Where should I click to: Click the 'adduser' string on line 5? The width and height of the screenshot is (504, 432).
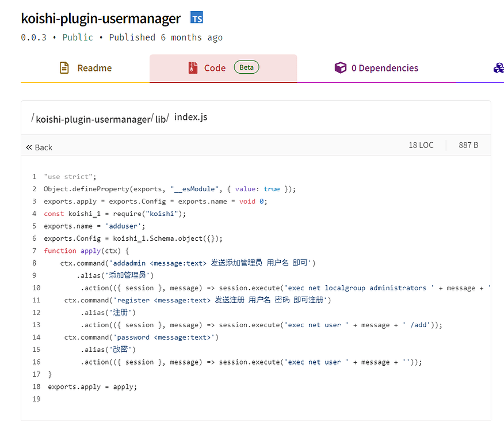123,226
